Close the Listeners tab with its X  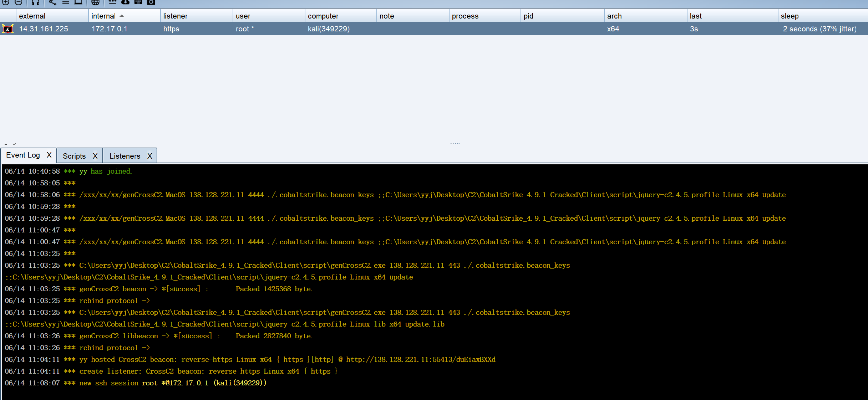pos(150,156)
